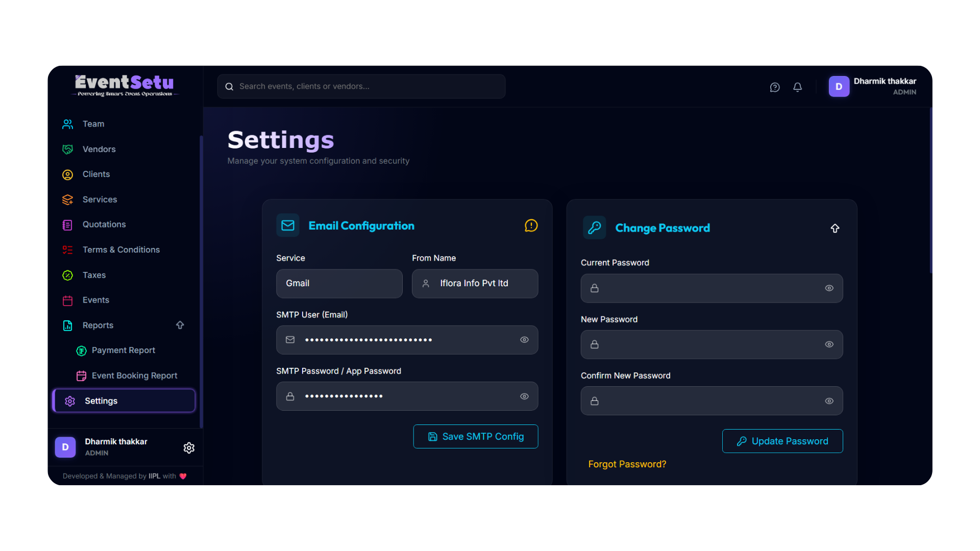
Task: Follow the Forgot Password? link
Action: coord(627,464)
